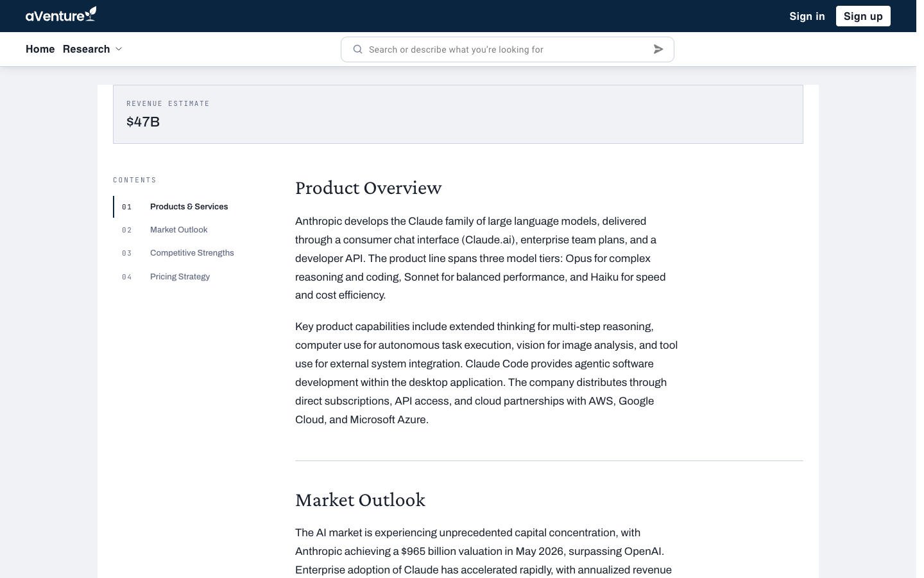Image resolution: width=924 pixels, height=578 pixels.
Task: Jump to Products & Services section
Action: [189, 207]
